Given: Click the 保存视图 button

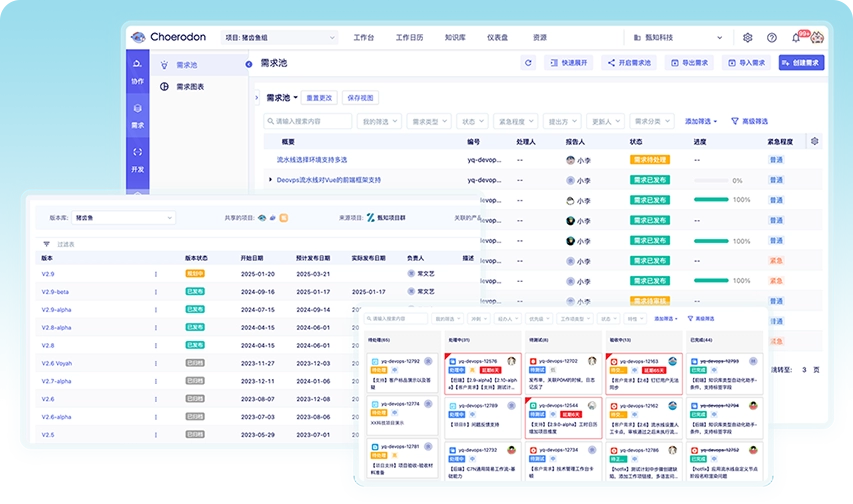Looking at the screenshot, I should 360,98.
